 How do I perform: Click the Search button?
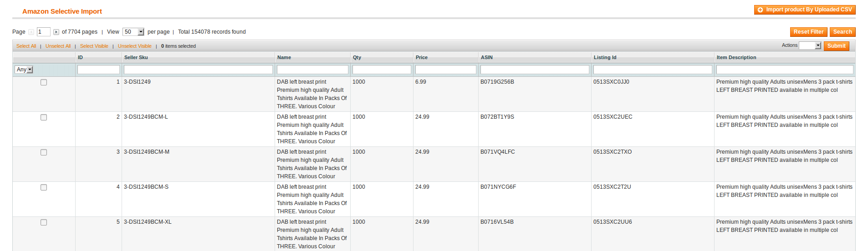coord(842,32)
